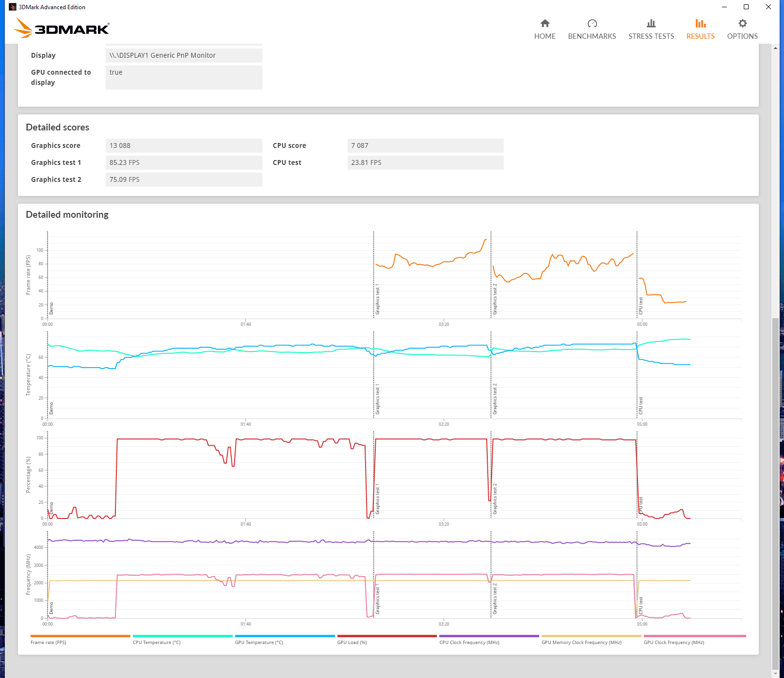
Task: Click the Benchmarks gauge icon
Action: (x=592, y=23)
